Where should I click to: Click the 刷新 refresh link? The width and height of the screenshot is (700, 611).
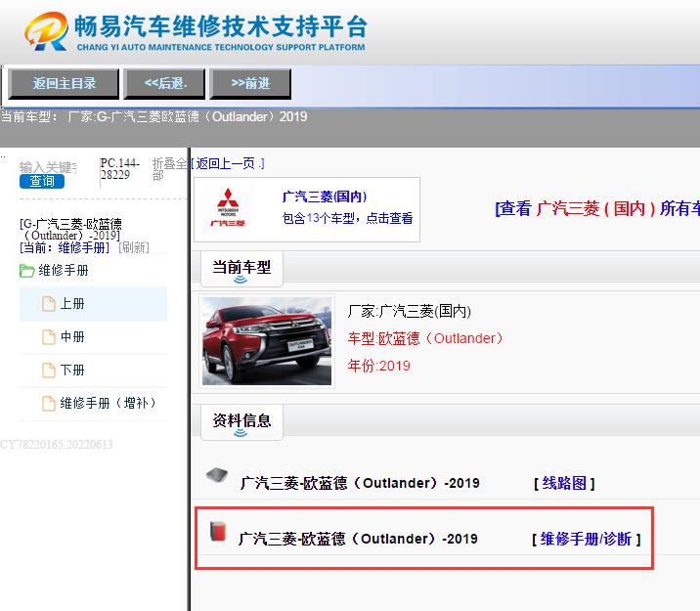(x=134, y=247)
